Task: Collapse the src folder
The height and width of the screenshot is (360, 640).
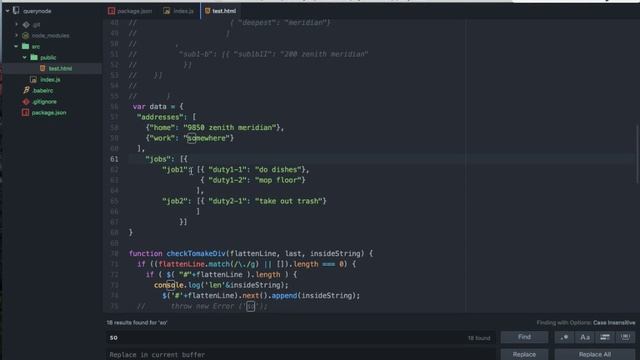Action: (x=16, y=47)
